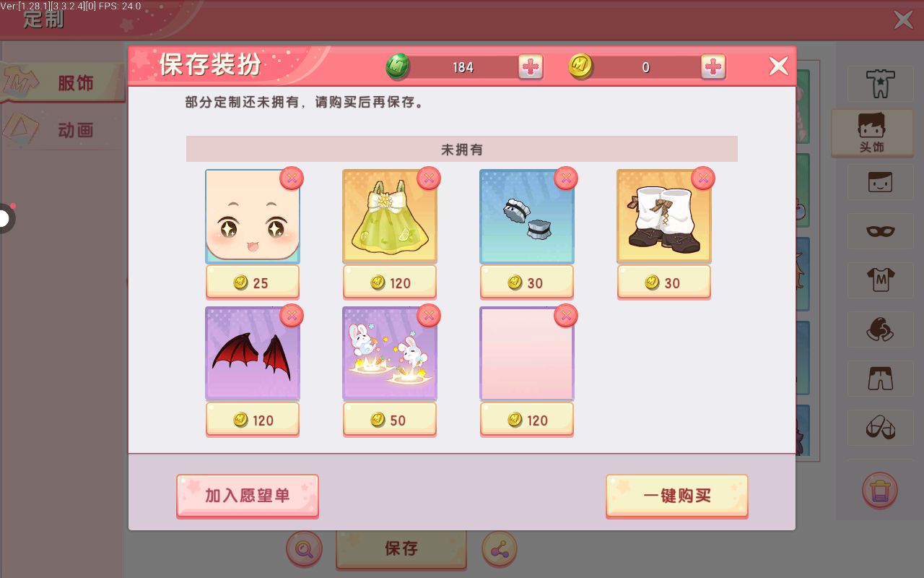
Task: Remove the white boots item
Action: click(x=702, y=178)
